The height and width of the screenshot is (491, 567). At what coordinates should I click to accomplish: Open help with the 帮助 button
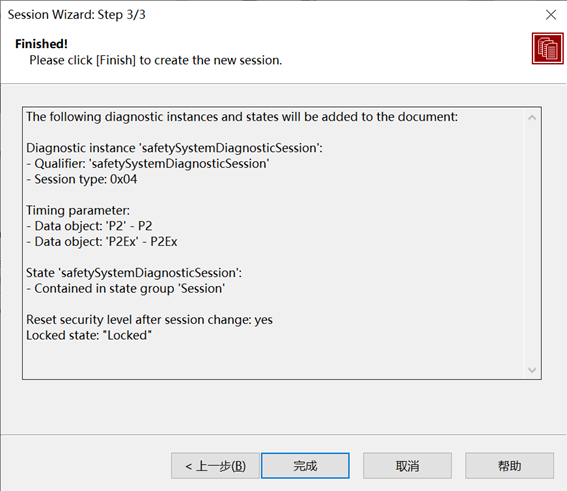[509, 466]
